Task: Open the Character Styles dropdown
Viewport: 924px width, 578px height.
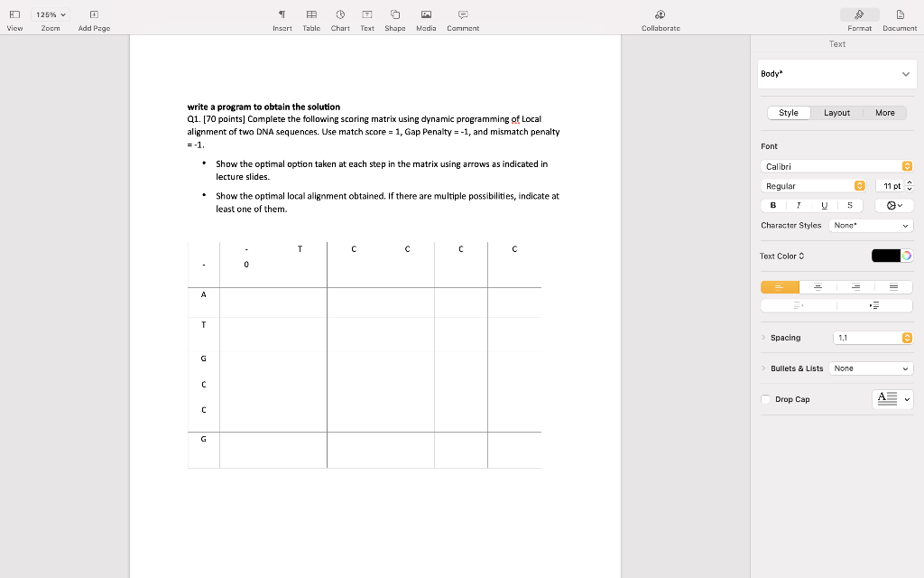Action: (x=870, y=225)
